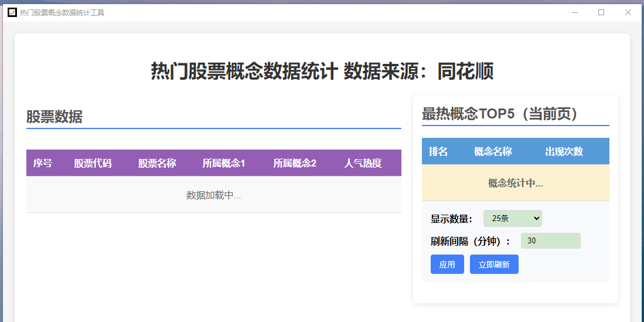Screen dimensions: 644x322
Task: Click the 数据加载中 placeholder row
Action: coord(213,195)
